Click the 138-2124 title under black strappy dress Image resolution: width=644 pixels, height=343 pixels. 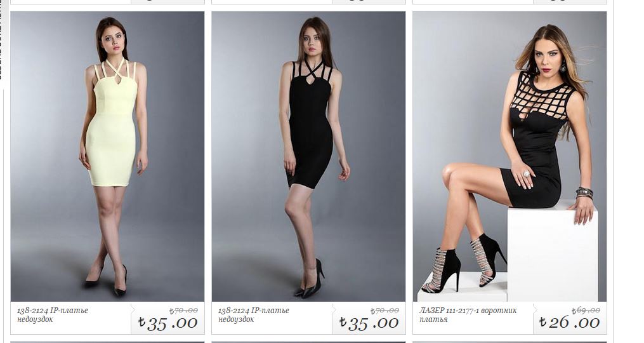pos(253,314)
